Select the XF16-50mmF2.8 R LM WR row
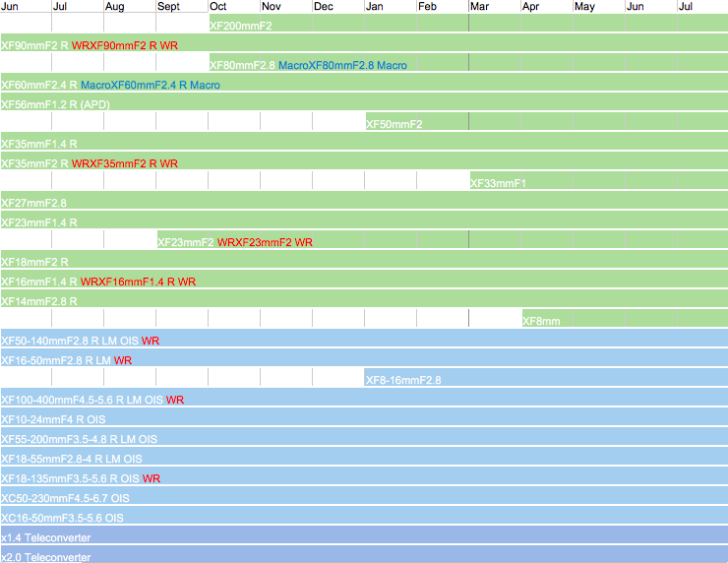The width and height of the screenshot is (728, 563). coord(364,357)
